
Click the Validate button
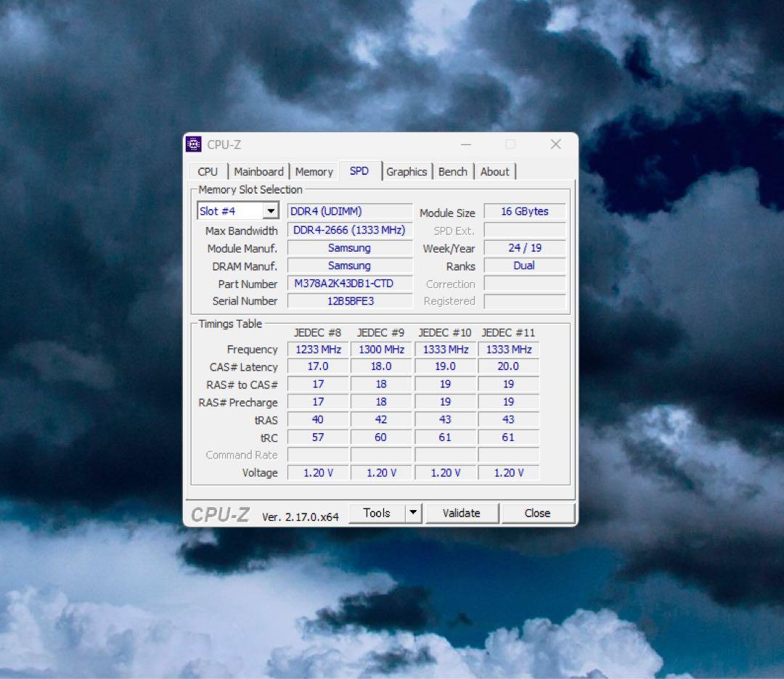462,513
